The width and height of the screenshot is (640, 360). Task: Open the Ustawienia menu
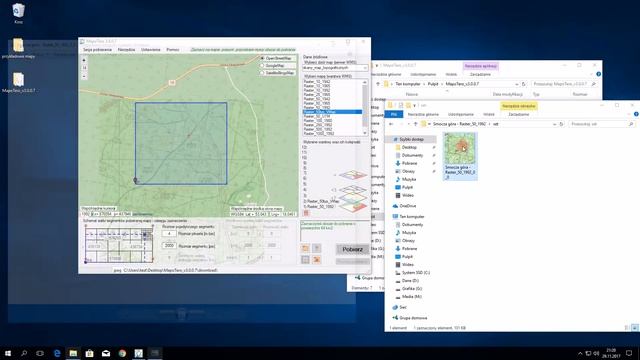[151, 50]
